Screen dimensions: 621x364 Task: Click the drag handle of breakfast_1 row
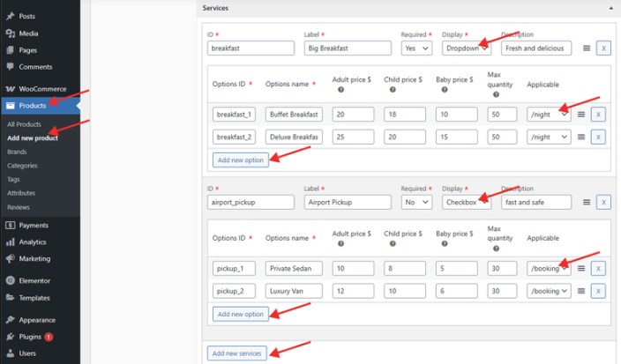point(581,115)
